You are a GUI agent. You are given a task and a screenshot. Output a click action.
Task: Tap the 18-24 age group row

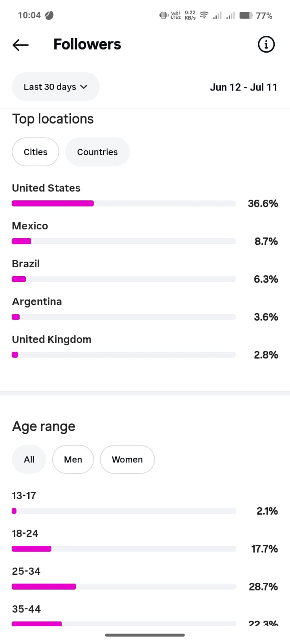click(x=145, y=541)
